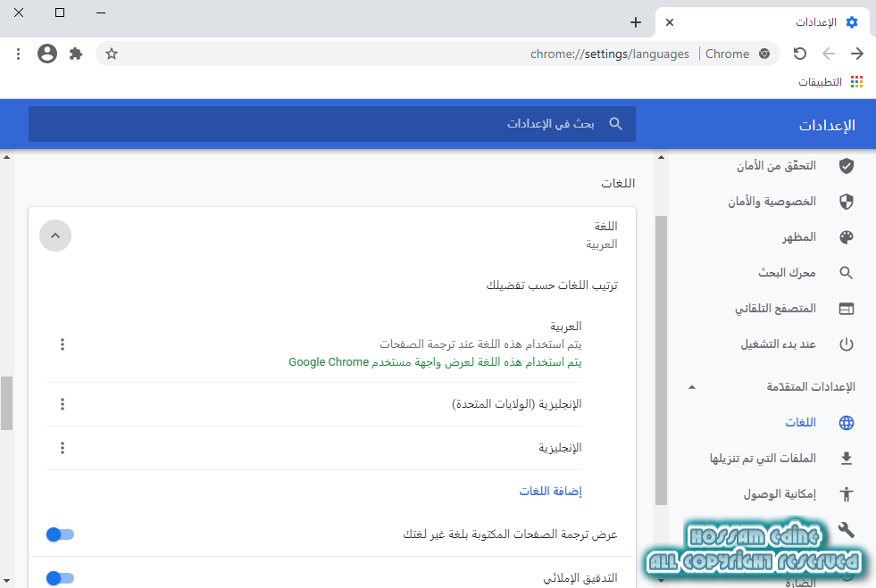Open a new tab with plus button
This screenshot has height=588, width=876.
pyautogui.click(x=636, y=22)
